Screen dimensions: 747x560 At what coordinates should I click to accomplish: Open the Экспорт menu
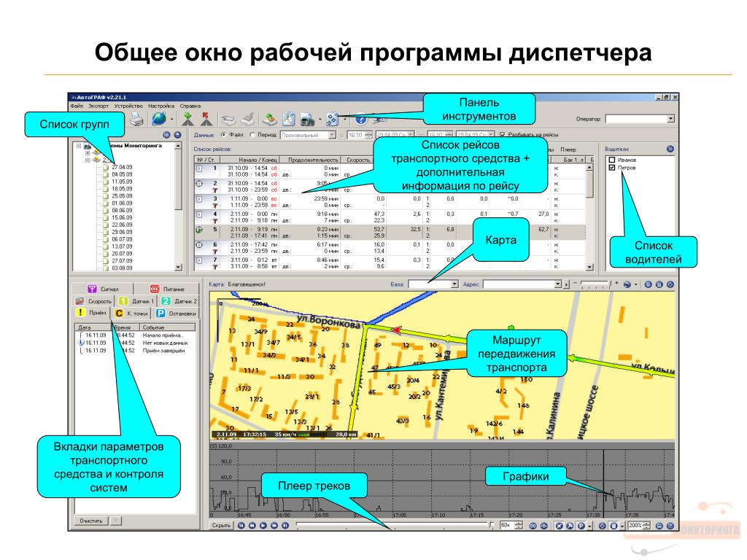(x=98, y=106)
